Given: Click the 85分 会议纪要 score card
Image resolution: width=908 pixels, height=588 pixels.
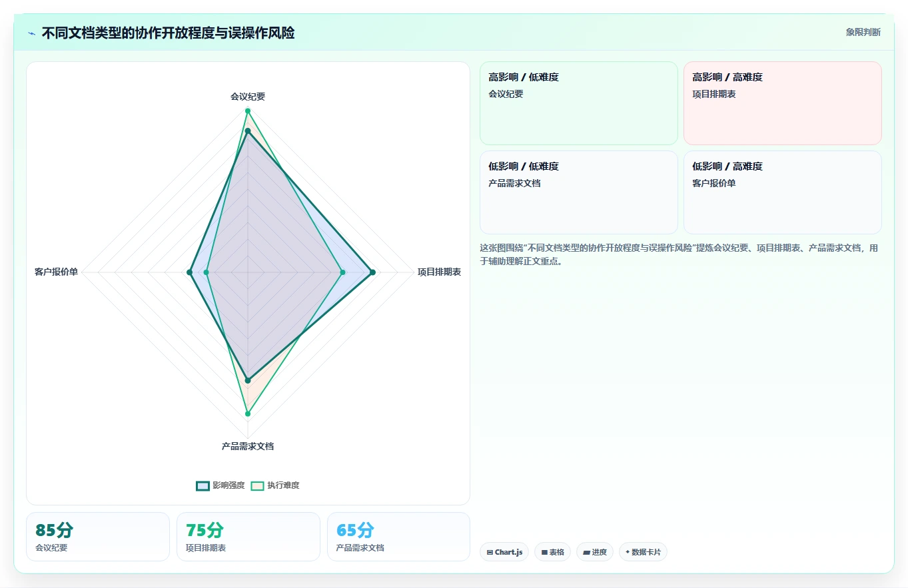Looking at the screenshot, I should (x=98, y=537).
